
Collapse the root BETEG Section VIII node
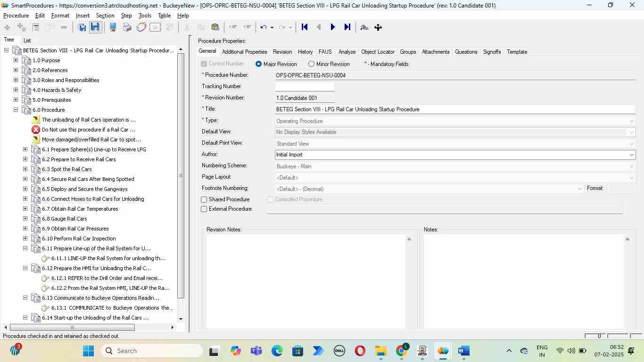[6, 50]
